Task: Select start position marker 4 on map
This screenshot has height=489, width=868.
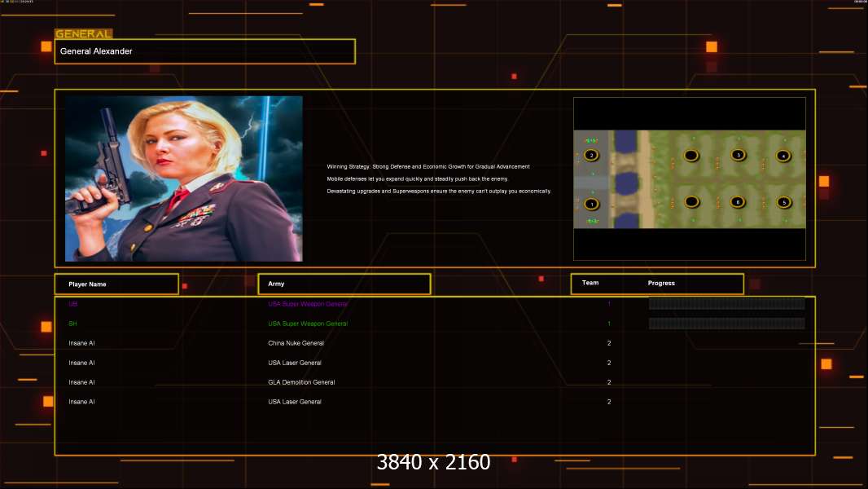Action: tap(783, 156)
